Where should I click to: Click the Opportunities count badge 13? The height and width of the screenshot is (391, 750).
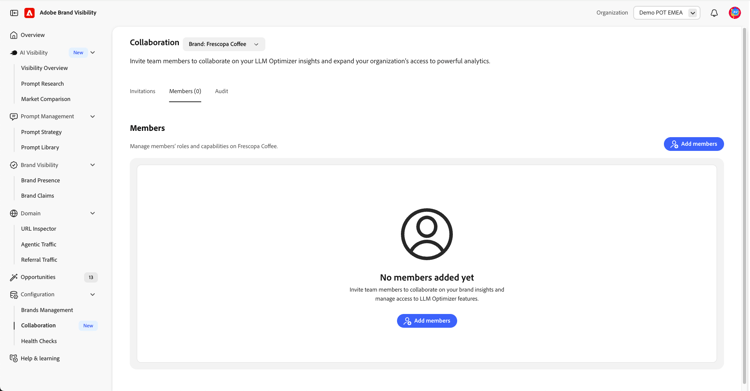91,277
